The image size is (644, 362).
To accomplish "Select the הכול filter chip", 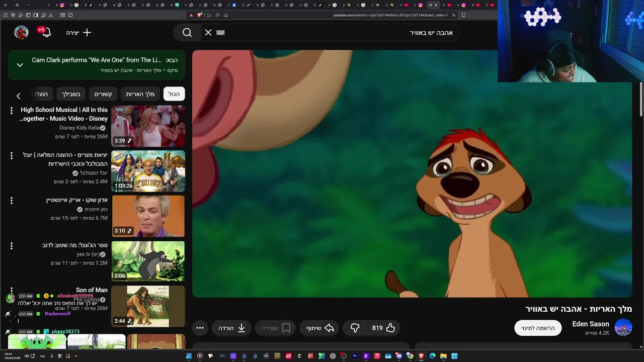I will [174, 94].
